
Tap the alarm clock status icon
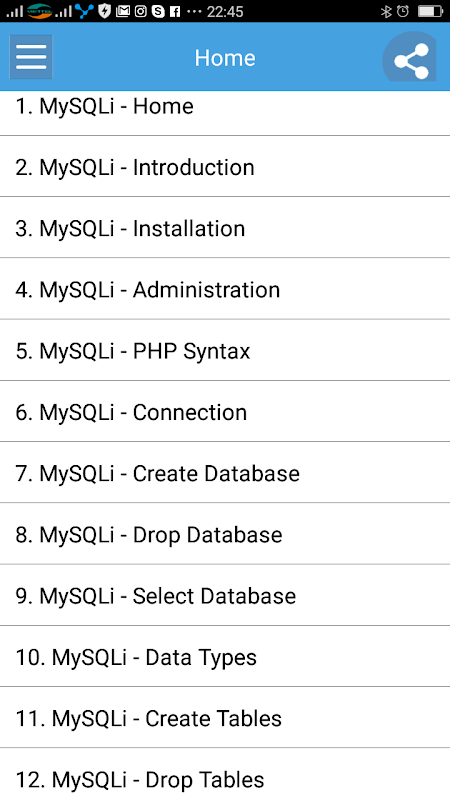(x=403, y=11)
